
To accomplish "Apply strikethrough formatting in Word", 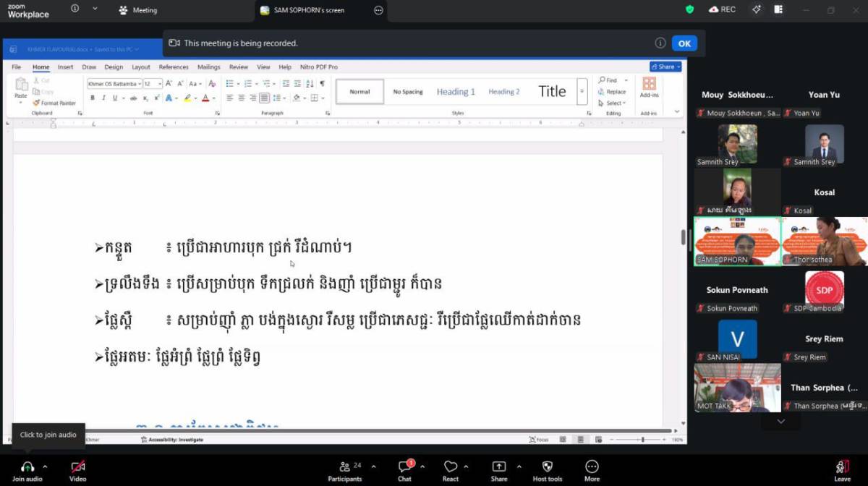I will 133,98.
